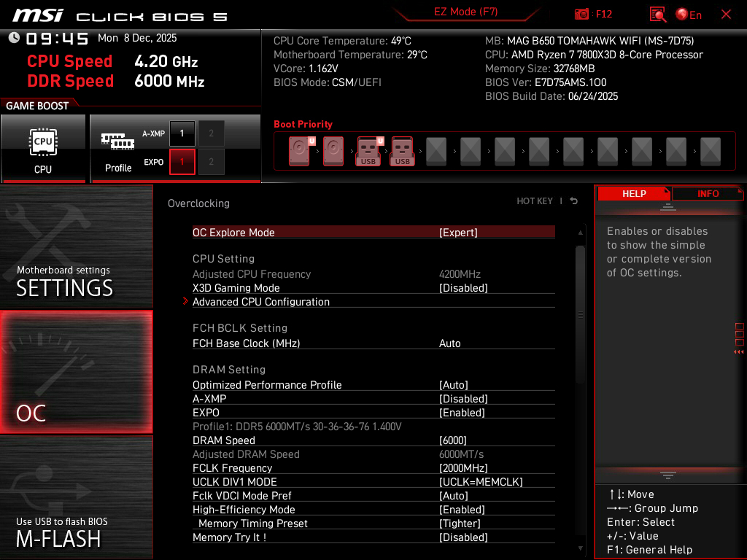Click the 09:45 system time

(x=57, y=39)
